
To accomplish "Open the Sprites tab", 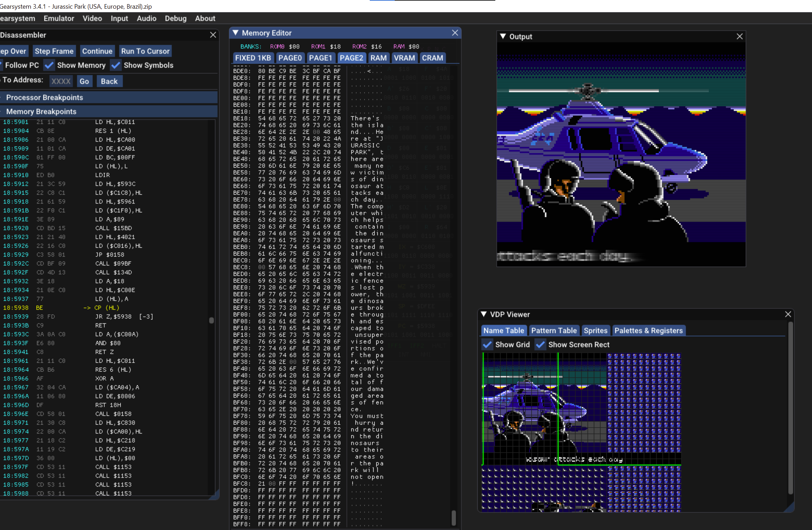I will coord(596,331).
